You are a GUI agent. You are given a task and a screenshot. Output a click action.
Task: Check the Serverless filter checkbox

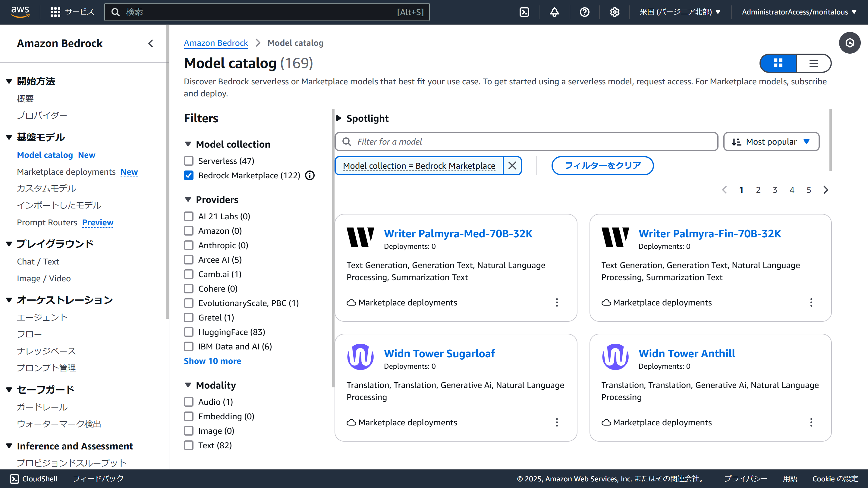point(189,161)
